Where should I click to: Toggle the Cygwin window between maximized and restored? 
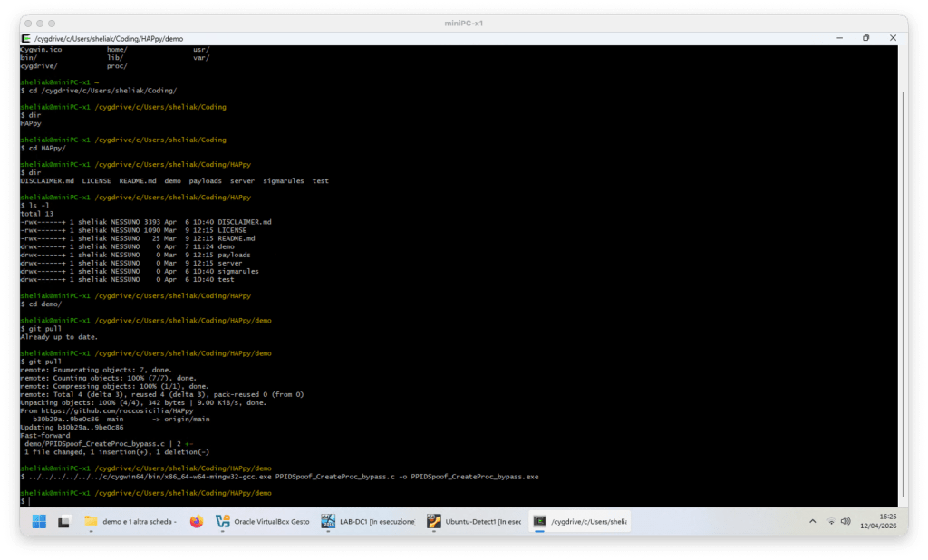(x=866, y=37)
